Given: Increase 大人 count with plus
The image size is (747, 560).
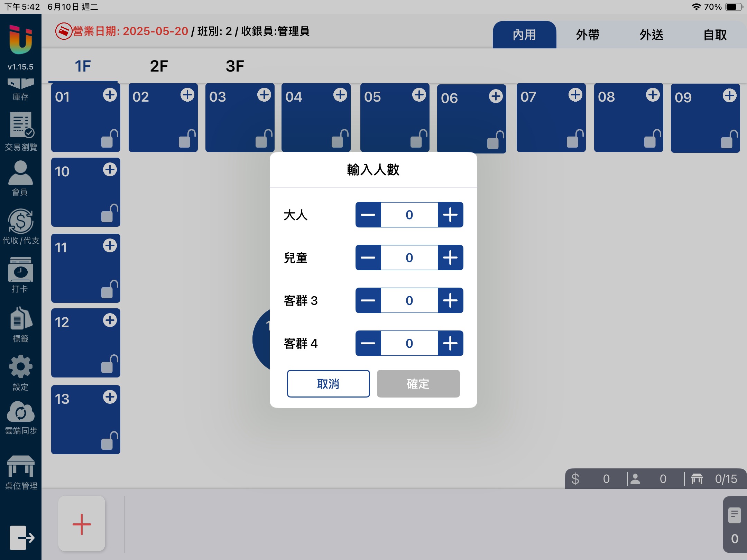Looking at the screenshot, I should pyautogui.click(x=450, y=215).
